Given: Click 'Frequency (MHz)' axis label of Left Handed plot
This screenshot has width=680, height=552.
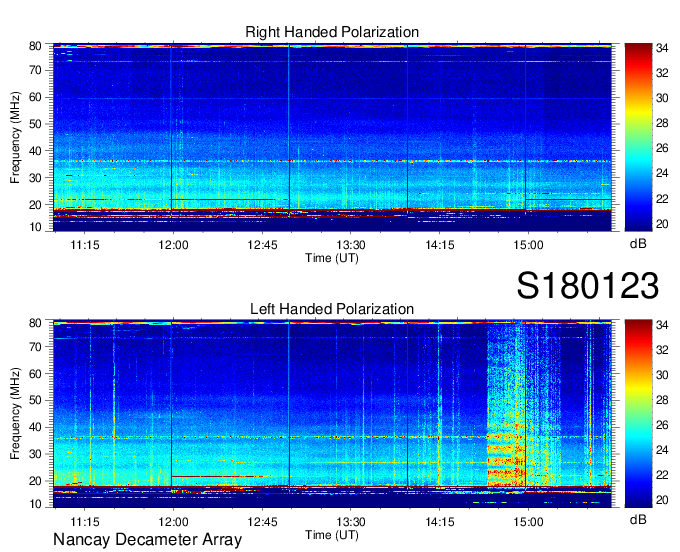Looking at the screenshot, I should [15, 414].
